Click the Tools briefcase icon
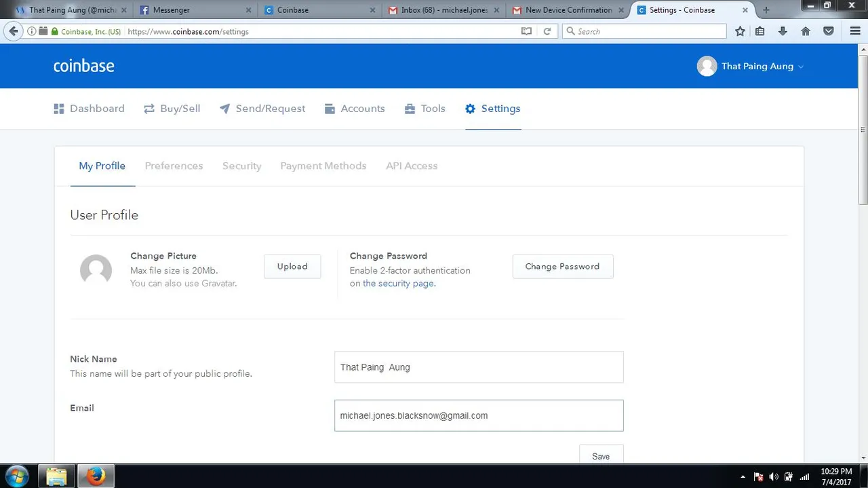 click(410, 109)
